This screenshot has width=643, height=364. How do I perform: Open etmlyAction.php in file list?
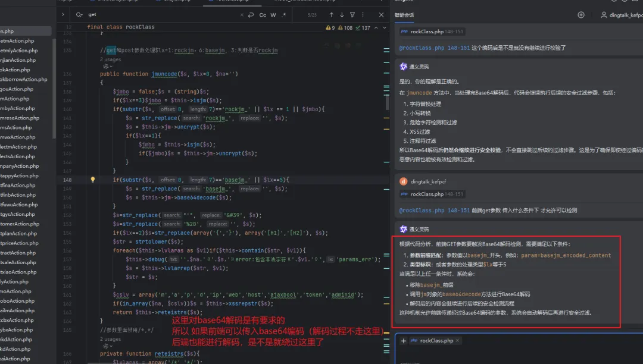19,51
